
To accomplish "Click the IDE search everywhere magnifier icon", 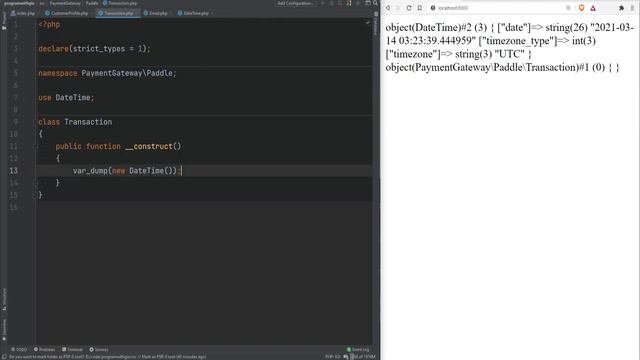I will (375, 3).
